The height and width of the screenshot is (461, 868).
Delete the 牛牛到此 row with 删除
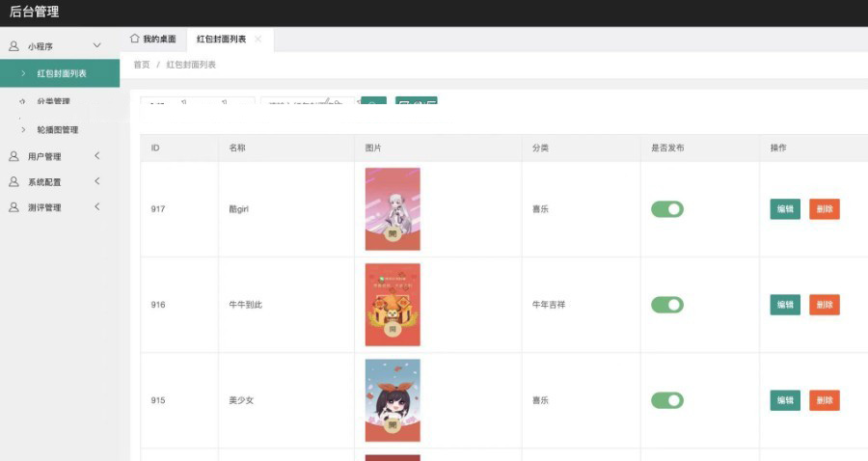point(824,305)
